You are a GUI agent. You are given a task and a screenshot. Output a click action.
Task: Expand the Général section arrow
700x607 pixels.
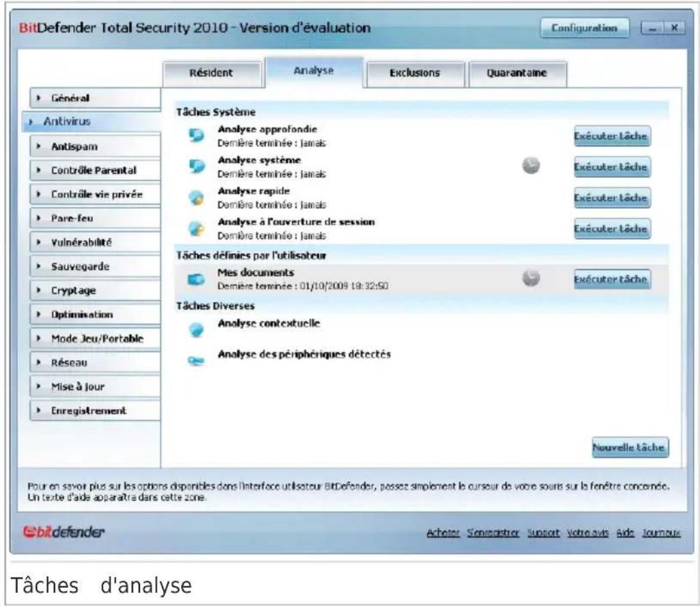point(39,98)
